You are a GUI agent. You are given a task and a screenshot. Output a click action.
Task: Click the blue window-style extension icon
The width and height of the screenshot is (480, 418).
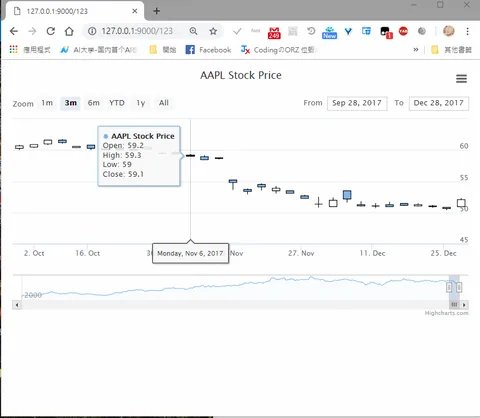point(366,31)
